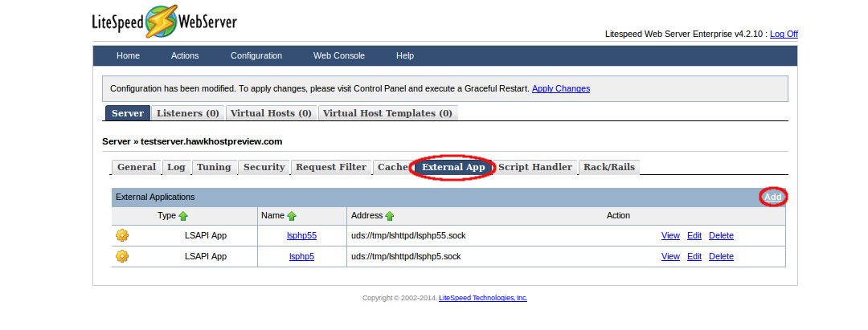Click the LiteSpeed WebServer logo

click(164, 22)
